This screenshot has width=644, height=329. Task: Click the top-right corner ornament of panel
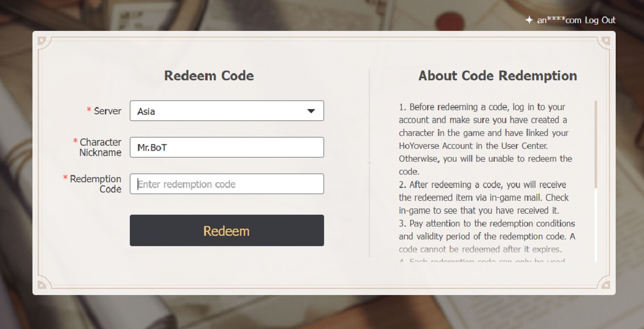click(606, 40)
